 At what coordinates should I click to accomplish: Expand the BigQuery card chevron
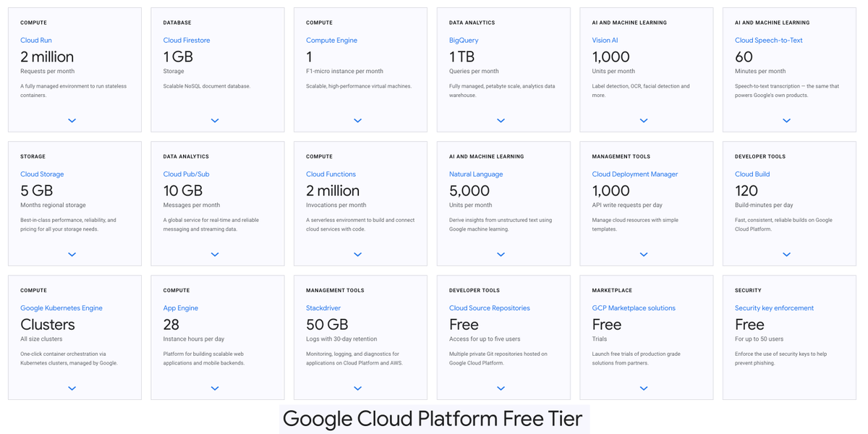tap(501, 121)
